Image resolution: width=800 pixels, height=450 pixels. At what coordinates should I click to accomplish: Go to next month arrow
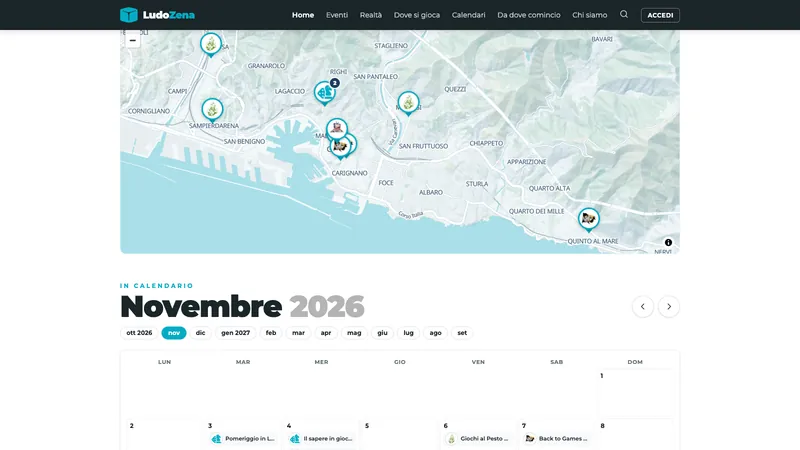coord(669,307)
